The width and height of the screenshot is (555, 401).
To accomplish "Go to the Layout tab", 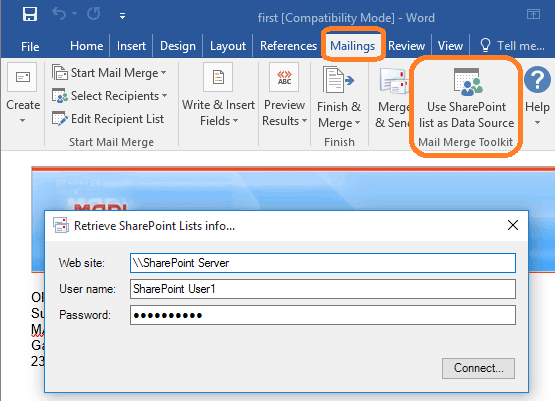I will pos(228,46).
